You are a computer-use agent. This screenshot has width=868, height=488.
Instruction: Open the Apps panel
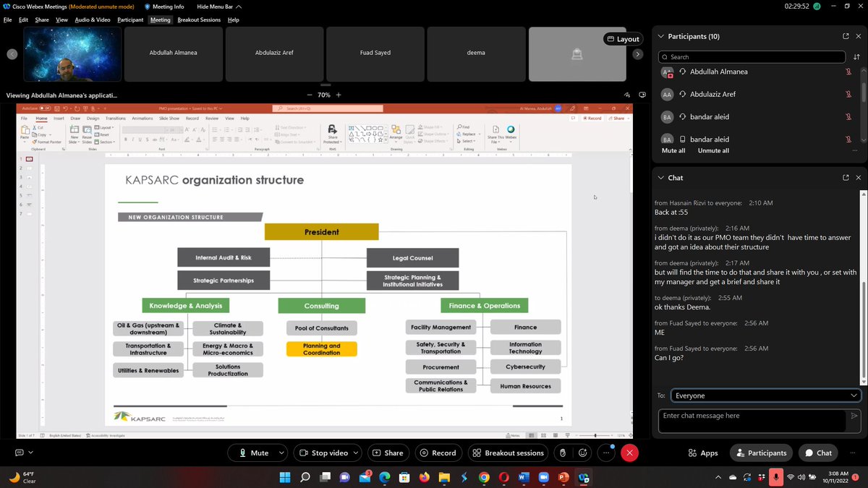tap(703, 453)
